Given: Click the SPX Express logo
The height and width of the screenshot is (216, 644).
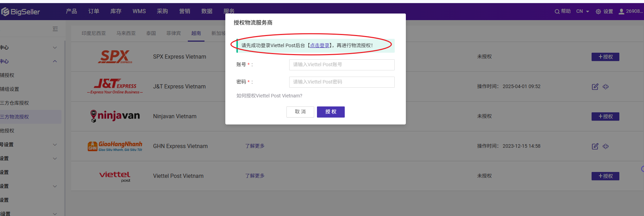Looking at the screenshot, I should tap(115, 57).
